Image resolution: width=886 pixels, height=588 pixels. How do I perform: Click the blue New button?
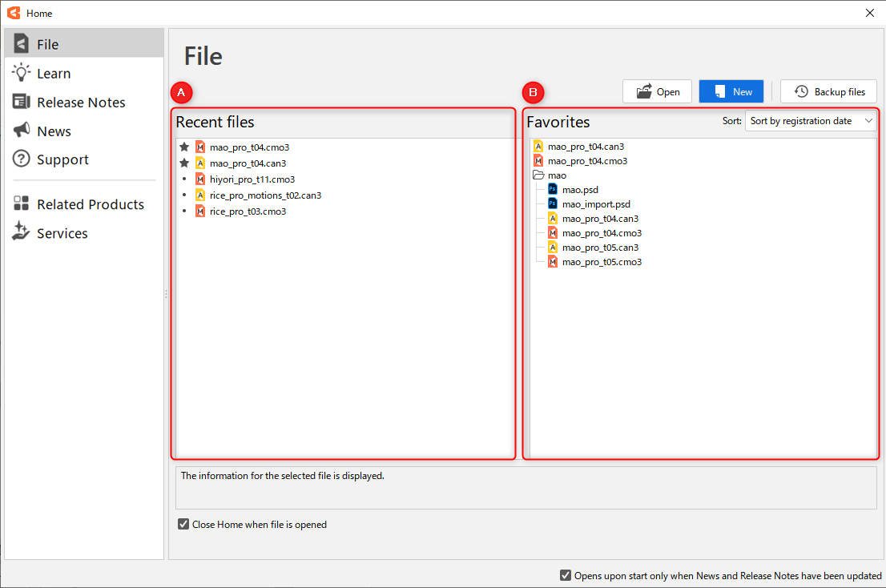click(731, 91)
